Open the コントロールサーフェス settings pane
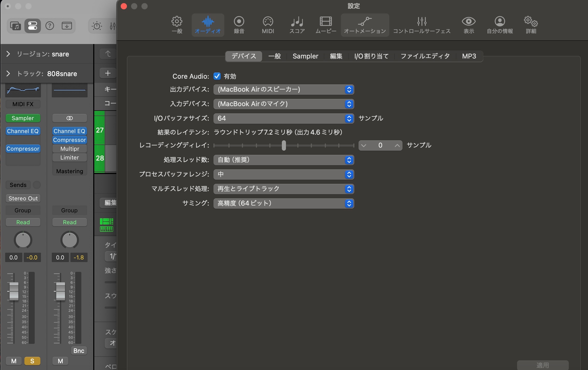 click(422, 25)
